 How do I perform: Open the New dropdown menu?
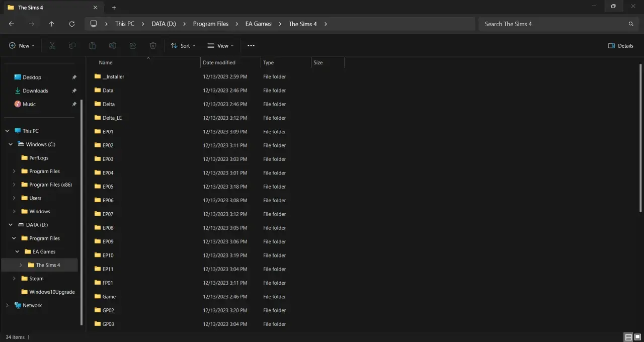pyautogui.click(x=22, y=46)
